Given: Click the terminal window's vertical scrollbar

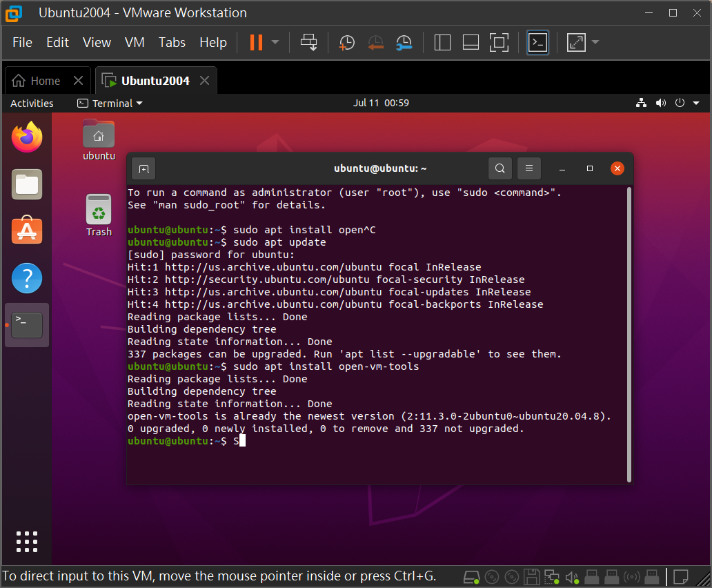Looking at the screenshot, I should click(629, 335).
